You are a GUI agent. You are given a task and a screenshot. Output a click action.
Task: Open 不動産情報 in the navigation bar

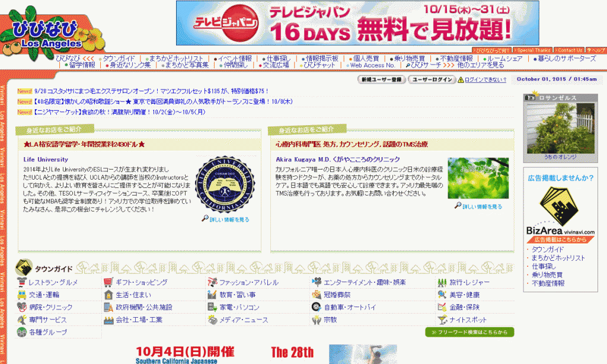[x=456, y=59]
